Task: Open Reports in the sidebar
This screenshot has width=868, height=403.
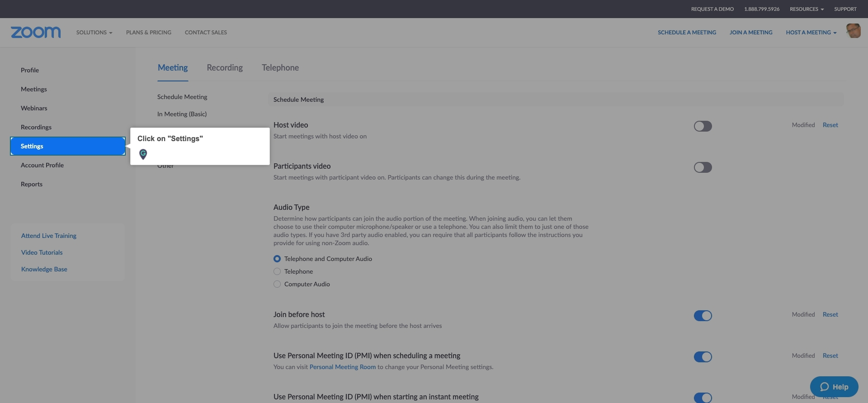Action: [32, 184]
